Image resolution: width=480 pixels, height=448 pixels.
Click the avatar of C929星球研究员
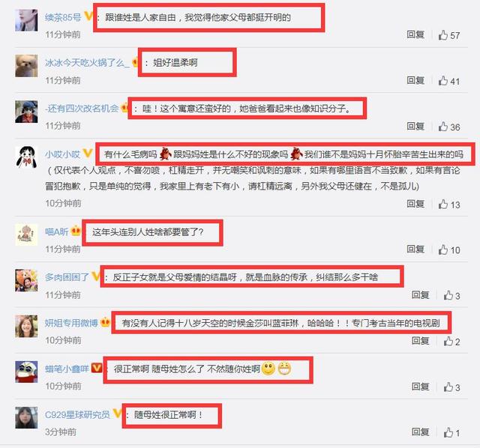tap(27, 418)
